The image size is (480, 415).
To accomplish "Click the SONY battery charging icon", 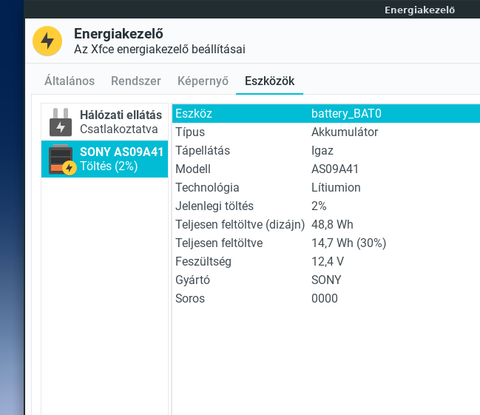I will click(x=62, y=160).
